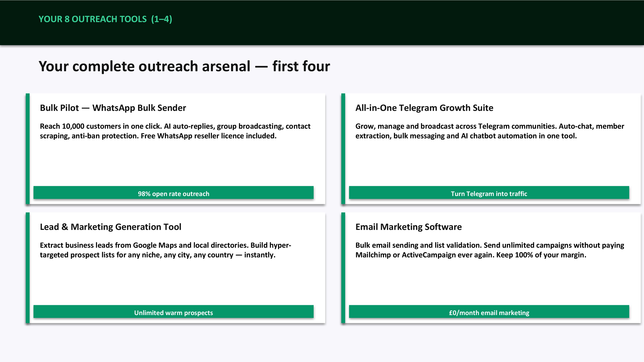This screenshot has height=362, width=644.
Task: Select the 'All-in-One Telegram Growth Suite' title
Action: pos(424,108)
